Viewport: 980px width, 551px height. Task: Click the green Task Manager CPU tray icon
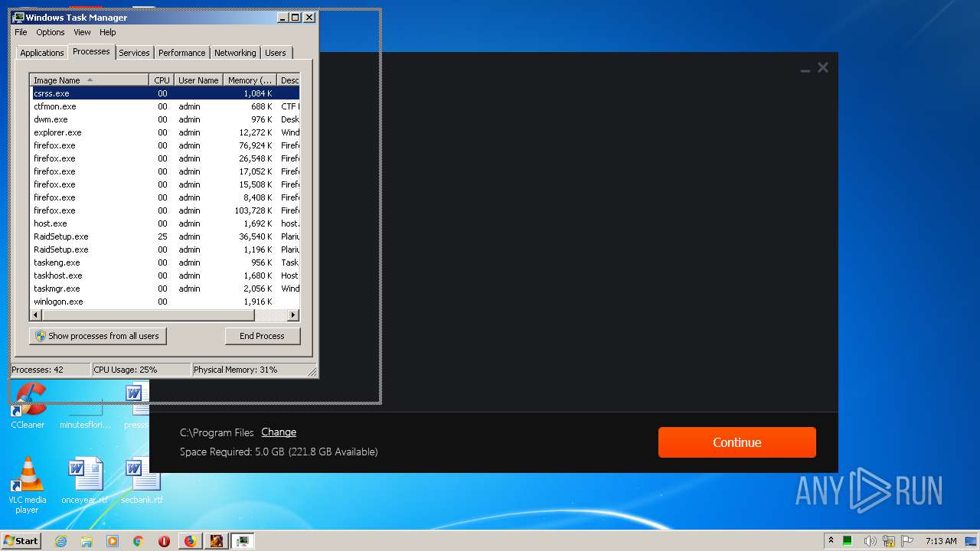[848, 541]
